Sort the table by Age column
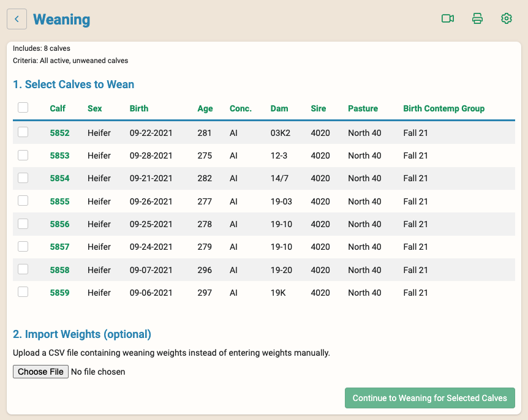The width and height of the screenshot is (528, 420). click(x=205, y=108)
